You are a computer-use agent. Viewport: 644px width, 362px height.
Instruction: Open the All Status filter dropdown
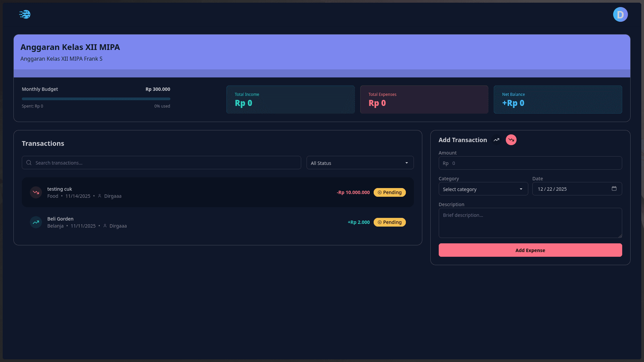[x=360, y=163]
